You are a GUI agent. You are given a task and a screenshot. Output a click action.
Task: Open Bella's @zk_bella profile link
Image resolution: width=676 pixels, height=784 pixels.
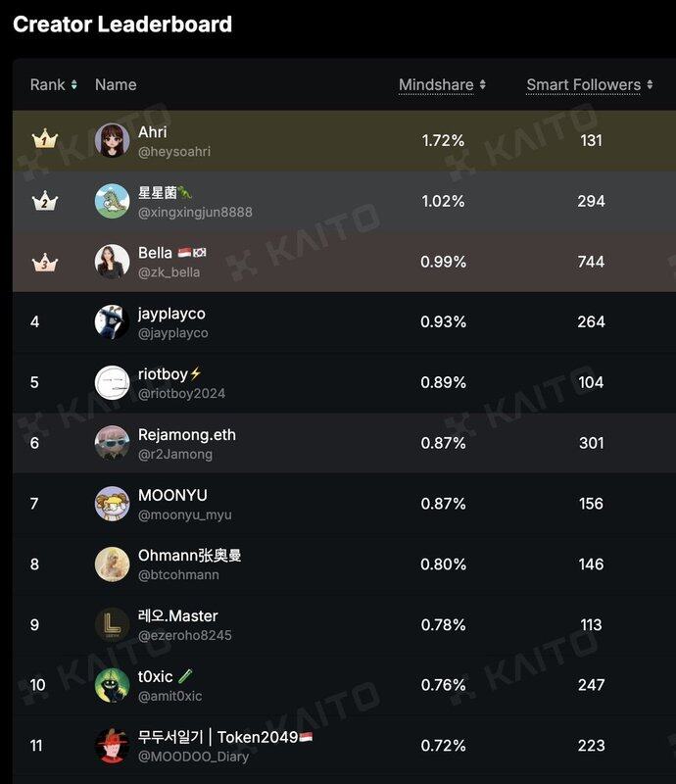(x=169, y=272)
